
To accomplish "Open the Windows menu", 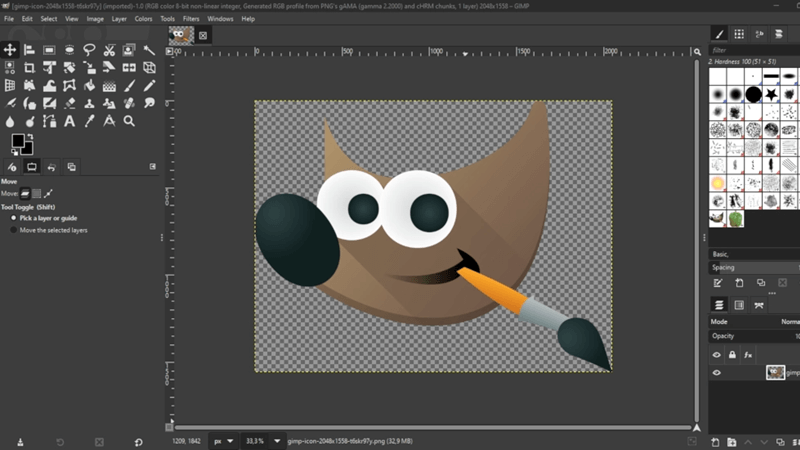I will [220, 19].
